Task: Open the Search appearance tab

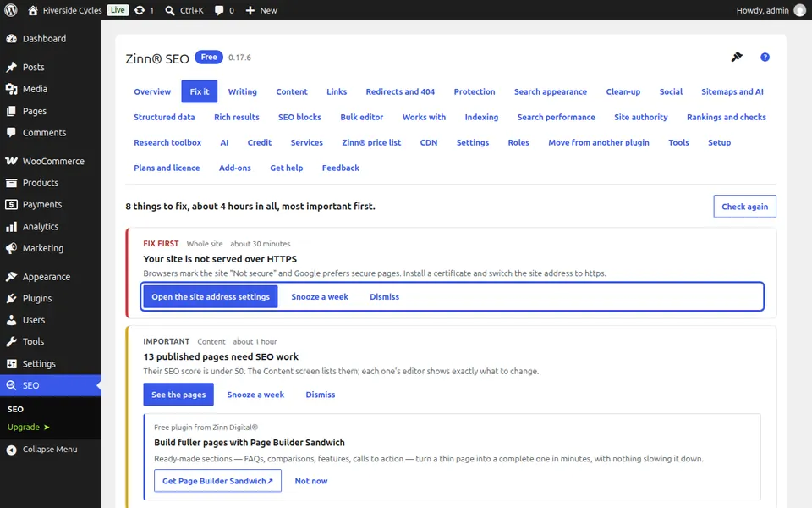Action: tap(551, 91)
